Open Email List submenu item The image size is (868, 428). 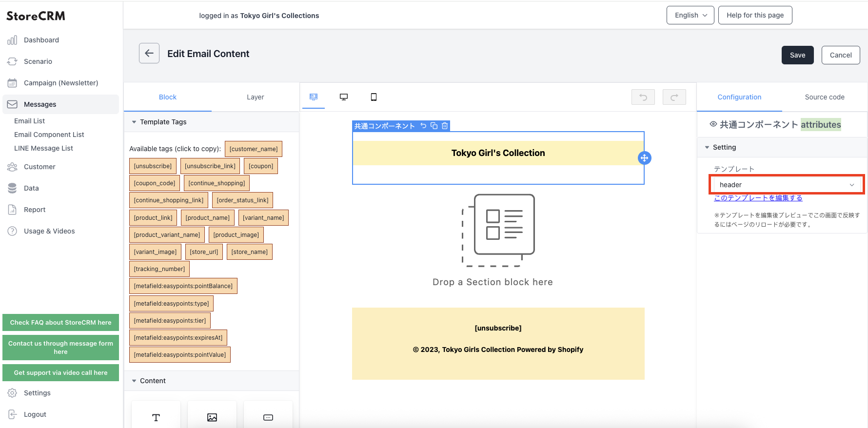[x=29, y=121]
